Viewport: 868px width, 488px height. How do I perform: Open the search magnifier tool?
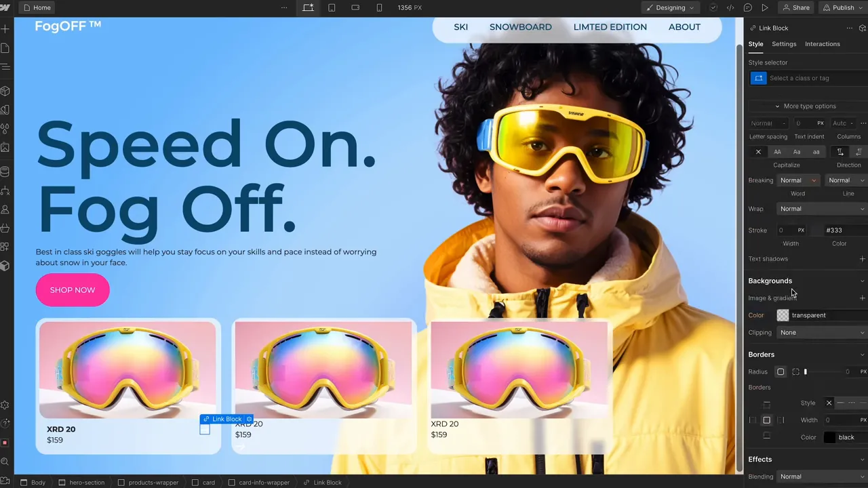point(5,462)
